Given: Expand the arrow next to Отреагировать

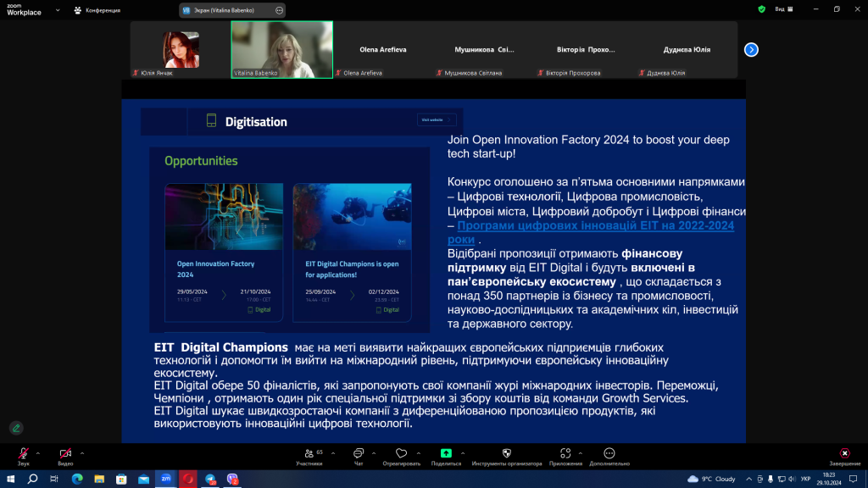Looking at the screenshot, I should pos(419,453).
